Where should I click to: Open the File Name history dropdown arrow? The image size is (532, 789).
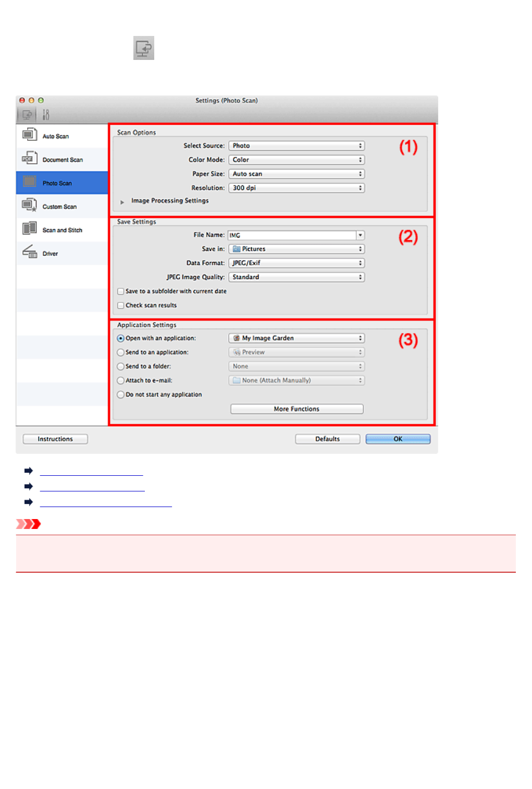click(361, 235)
